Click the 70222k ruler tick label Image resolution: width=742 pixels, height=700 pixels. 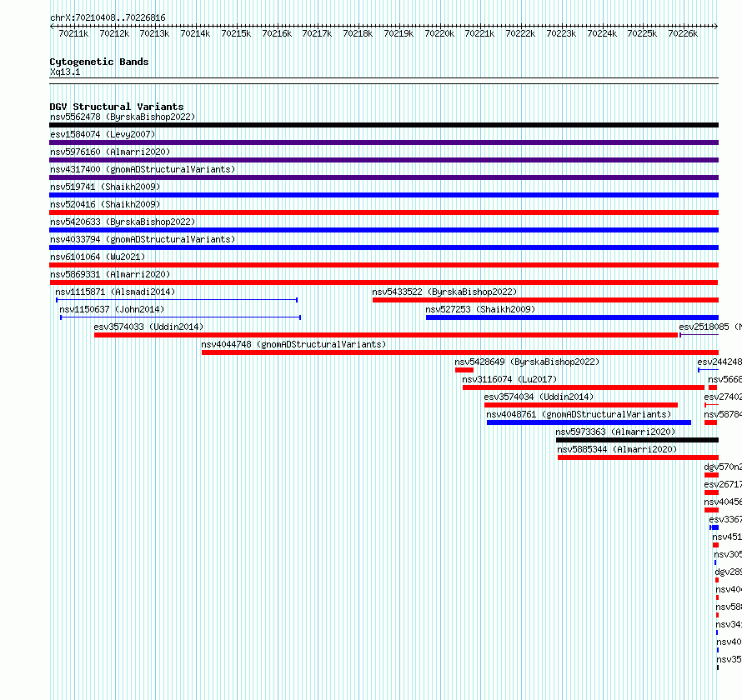(520, 33)
